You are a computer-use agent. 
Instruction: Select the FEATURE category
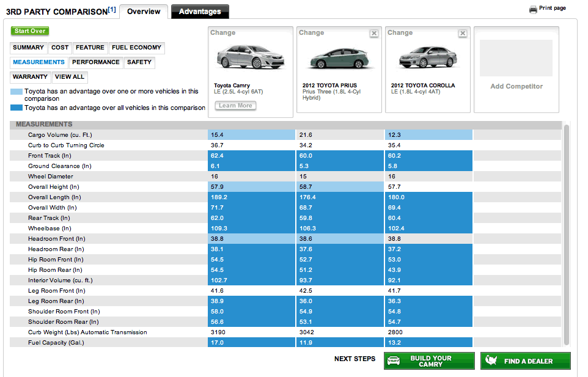click(90, 48)
